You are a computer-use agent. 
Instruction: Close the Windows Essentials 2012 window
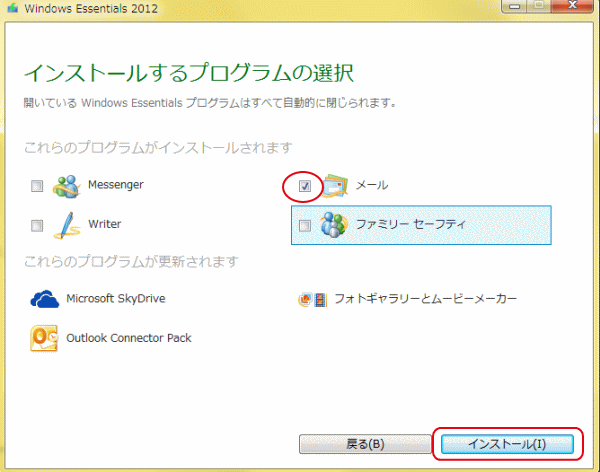coord(572,6)
